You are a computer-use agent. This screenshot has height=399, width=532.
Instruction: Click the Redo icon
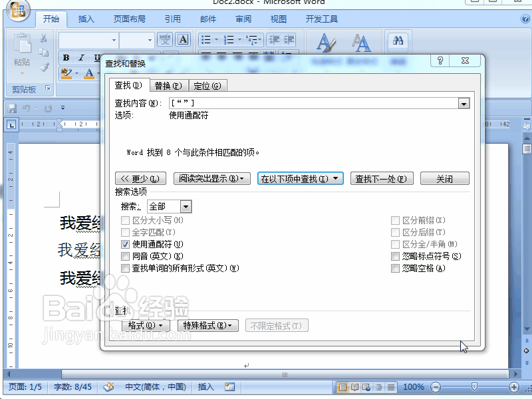pos(48,108)
